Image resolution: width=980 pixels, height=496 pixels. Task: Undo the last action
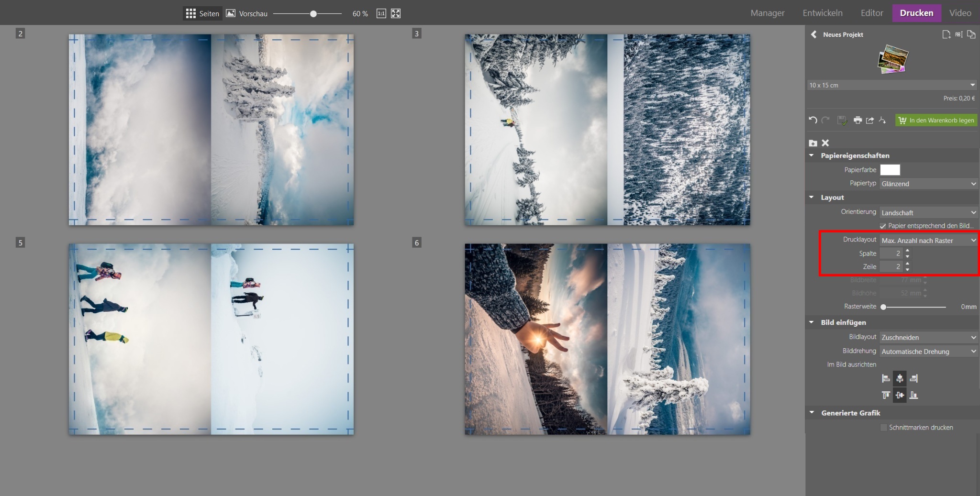[x=813, y=120]
